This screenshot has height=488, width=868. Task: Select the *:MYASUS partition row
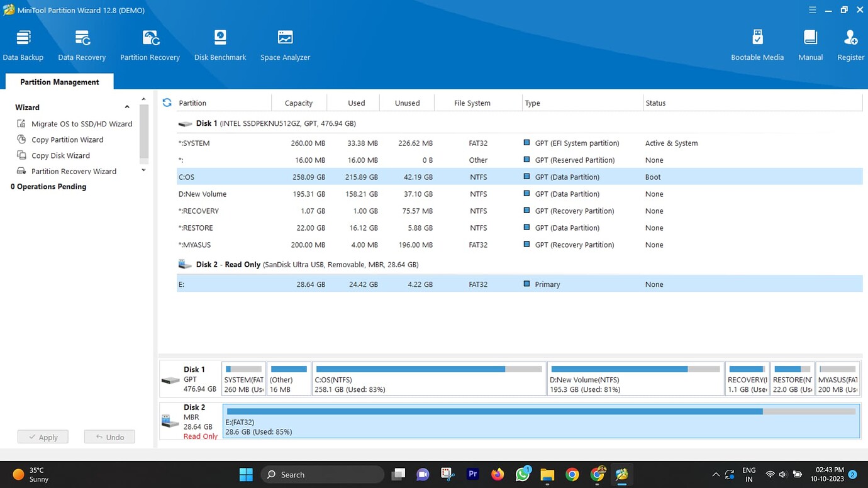coord(520,245)
